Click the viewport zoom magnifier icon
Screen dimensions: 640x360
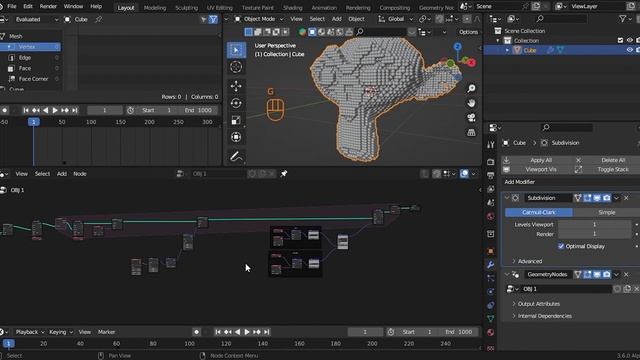(x=471, y=89)
